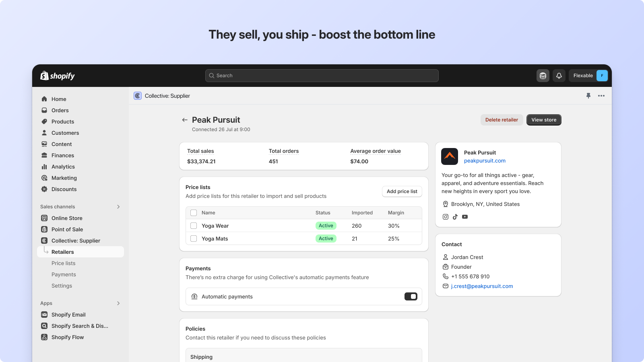This screenshot has height=362, width=644.
Task: Click the Delete retailer button
Action: [502, 119]
